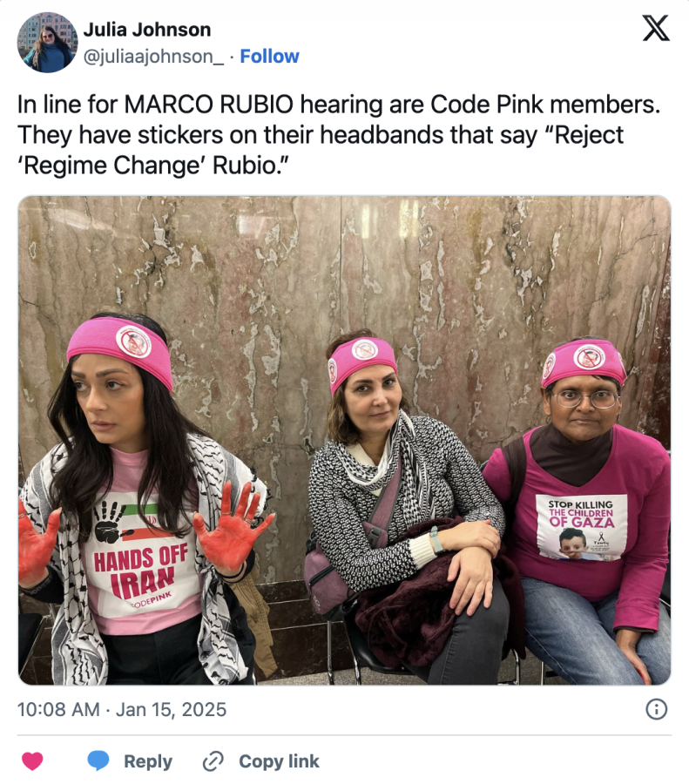Click the chain link copy icon

(213, 761)
